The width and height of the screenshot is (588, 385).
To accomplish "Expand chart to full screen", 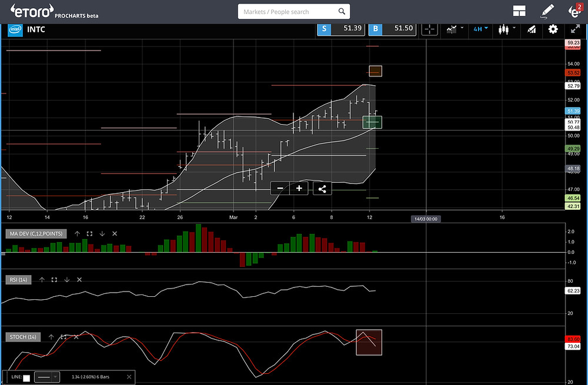I will pyautogui.click(x=575, y=29).
